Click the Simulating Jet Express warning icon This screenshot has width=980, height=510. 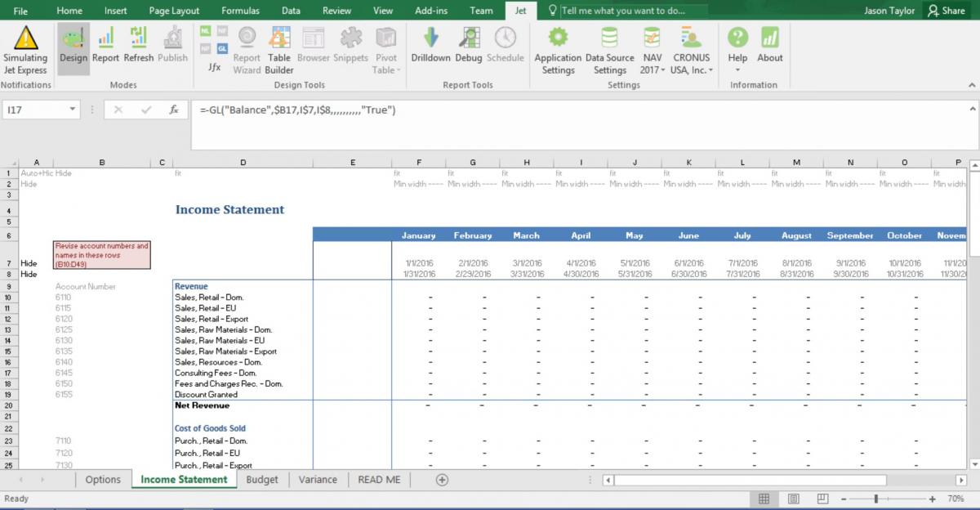pos(25,38)
